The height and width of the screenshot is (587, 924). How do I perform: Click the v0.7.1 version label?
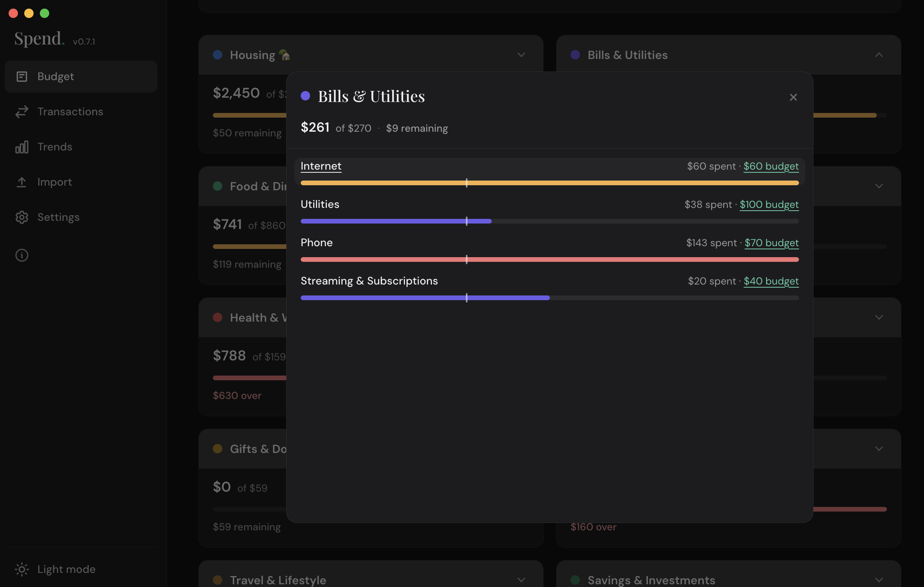pos(84,41)
